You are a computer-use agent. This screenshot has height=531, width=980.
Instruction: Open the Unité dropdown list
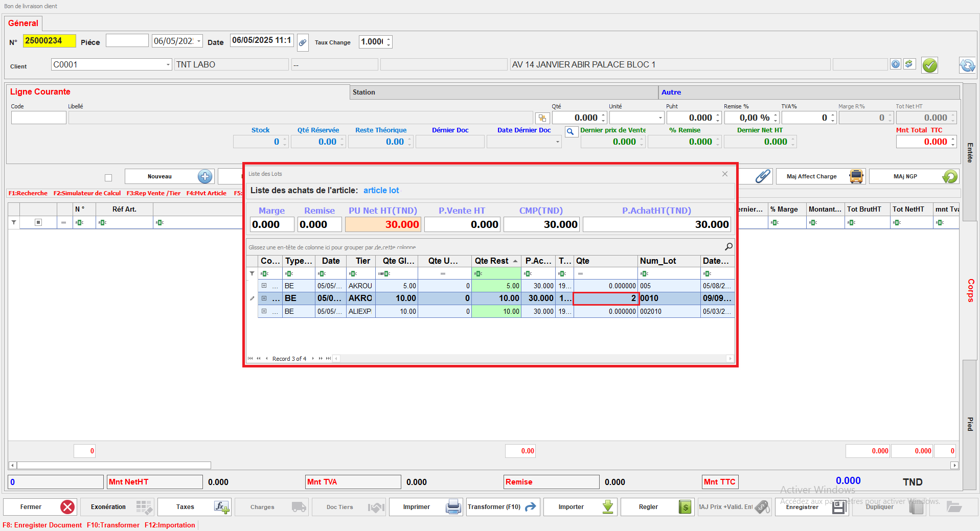(660, 118)
